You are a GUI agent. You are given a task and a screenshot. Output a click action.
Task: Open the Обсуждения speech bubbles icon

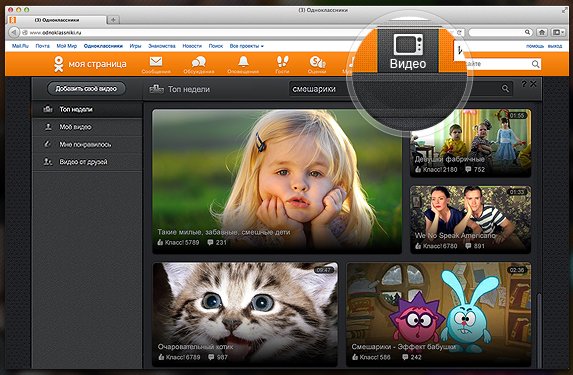coord(199,62)
